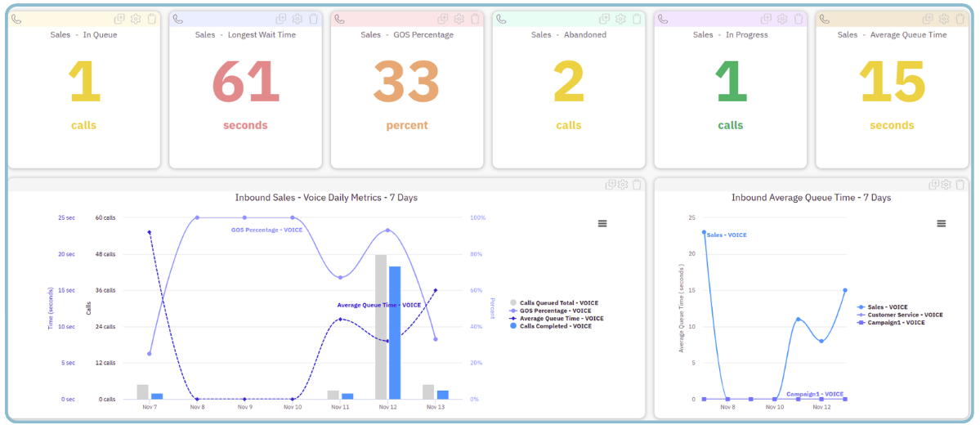The height and width of the screenshot is (425, 980).
Task: Click phone icon on Sales Abandoned widget
Action: [x=501, y=19]
